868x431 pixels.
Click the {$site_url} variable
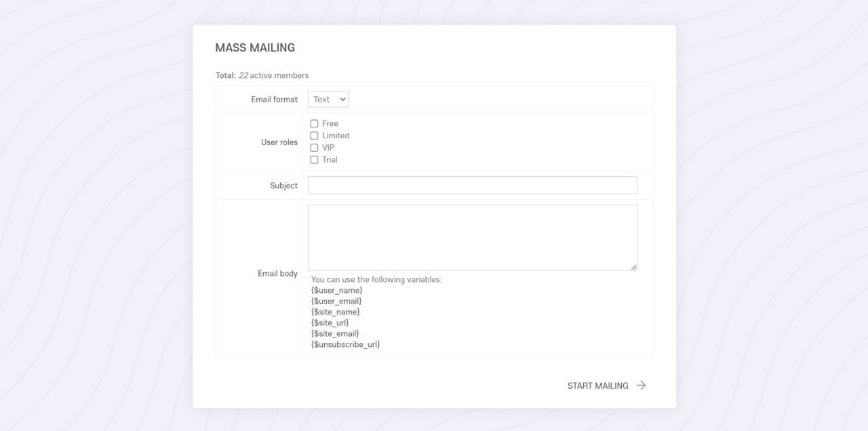coord(330,323)
